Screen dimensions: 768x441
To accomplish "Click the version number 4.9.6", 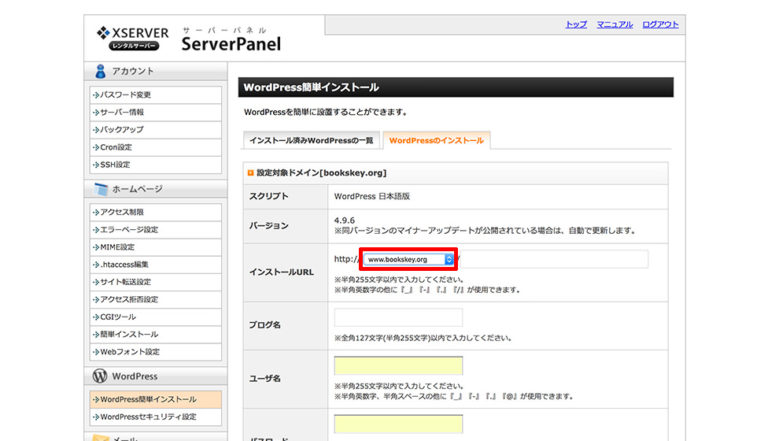I will [x=344, y=220].
